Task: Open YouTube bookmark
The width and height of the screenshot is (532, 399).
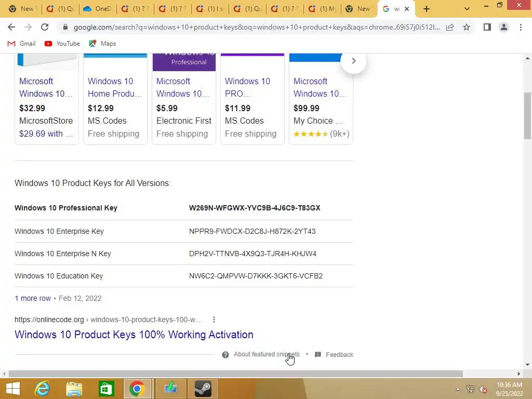Action: [x=62, y=44]
